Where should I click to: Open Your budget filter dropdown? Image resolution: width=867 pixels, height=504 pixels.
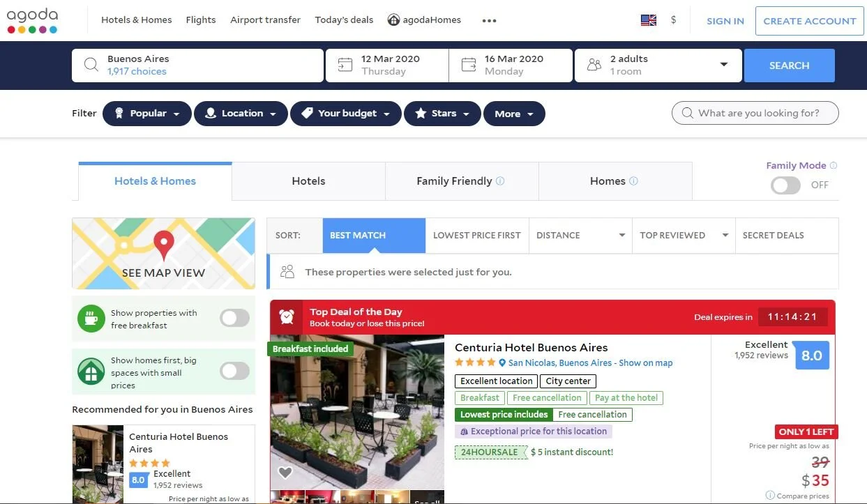(346, 114)
